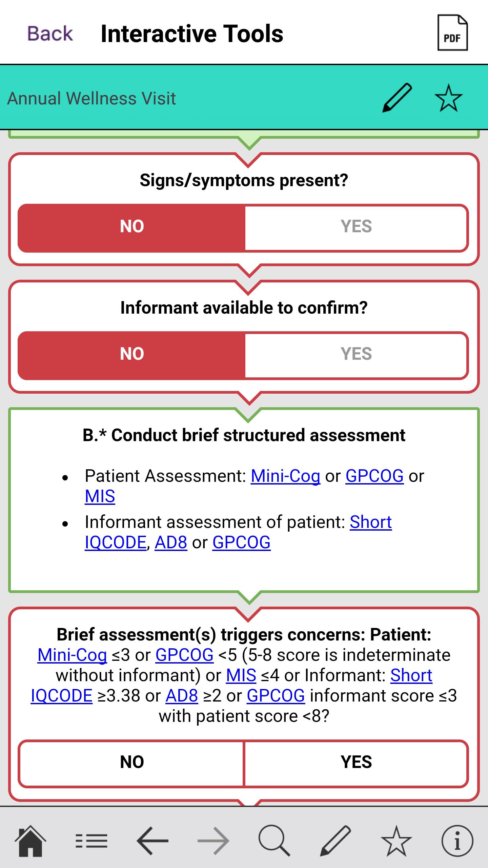
Task: Select NO for Signs/symptoms present
Action: click(132, 226)
